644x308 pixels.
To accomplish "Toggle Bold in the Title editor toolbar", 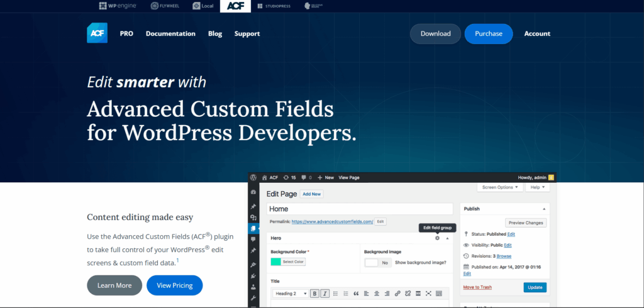I will [314, 294].
